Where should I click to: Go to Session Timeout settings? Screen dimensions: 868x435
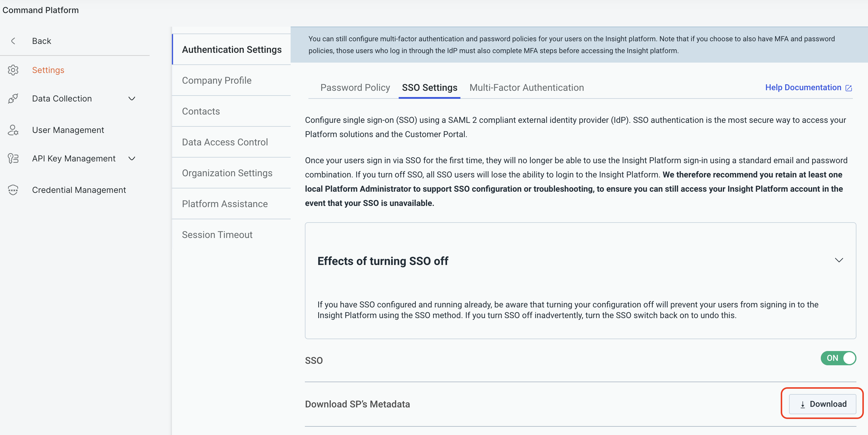pyautogui.click(x=217, y=235)
